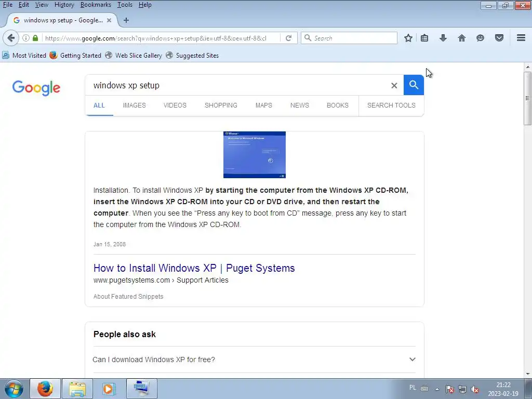Open Downloads arrow icon

point(443,38)
